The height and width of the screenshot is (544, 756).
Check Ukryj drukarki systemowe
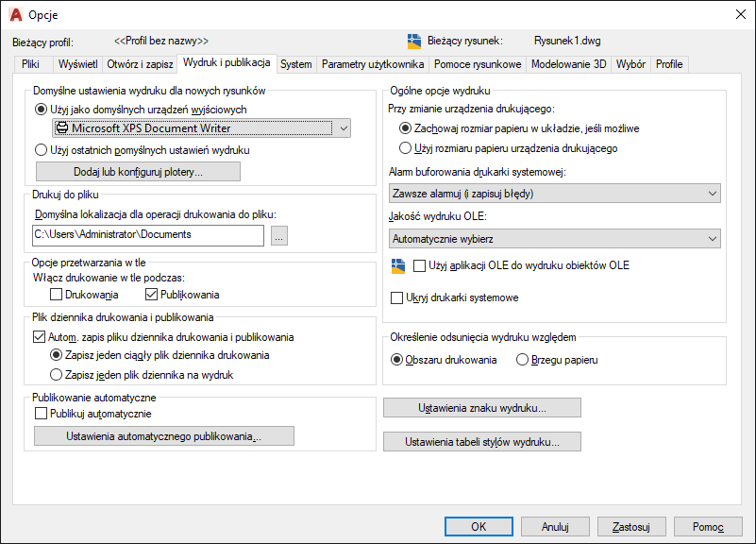click(x=396, y=297)
